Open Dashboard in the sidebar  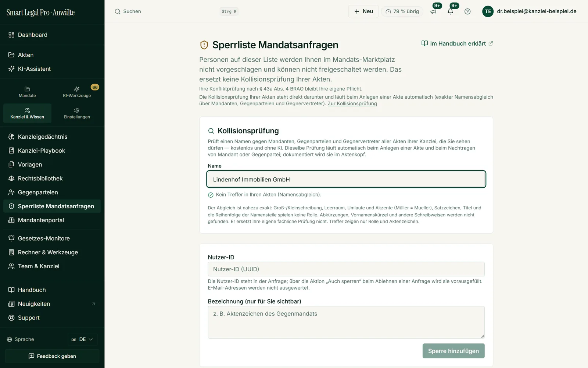(52, 35)
